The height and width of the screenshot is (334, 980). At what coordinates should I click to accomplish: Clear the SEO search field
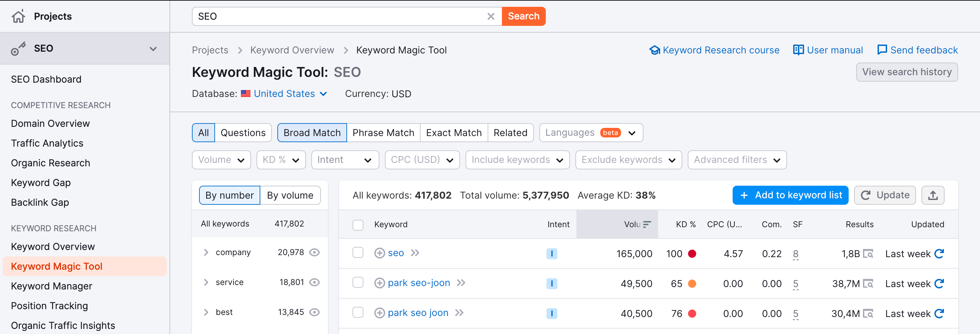pos(491,16)
